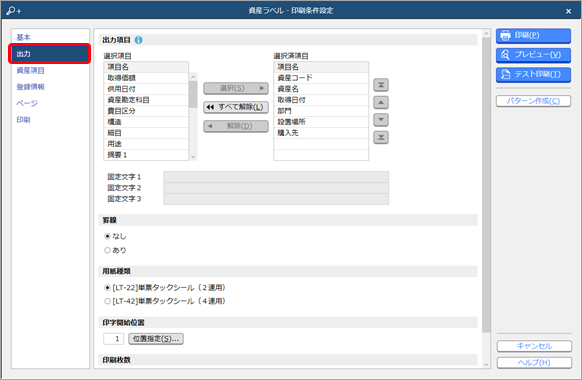Move selected item to top
The image size is (582, 380).
coord(381,85)
